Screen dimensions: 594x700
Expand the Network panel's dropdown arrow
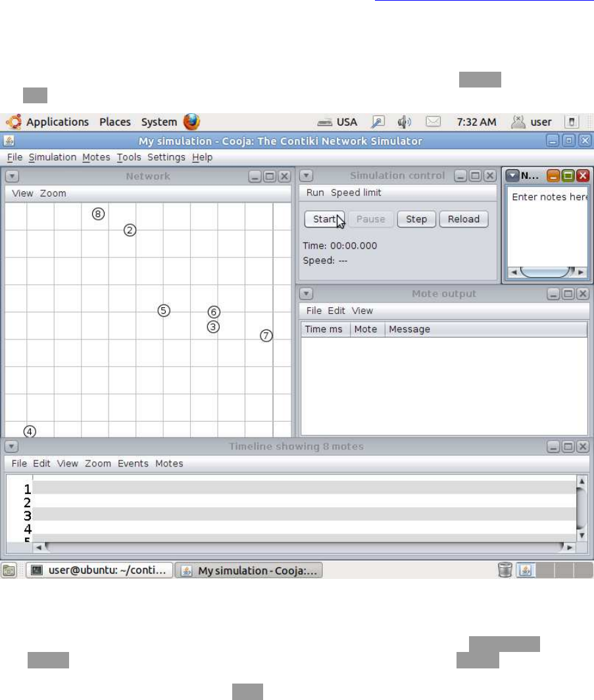click(12, 176)
